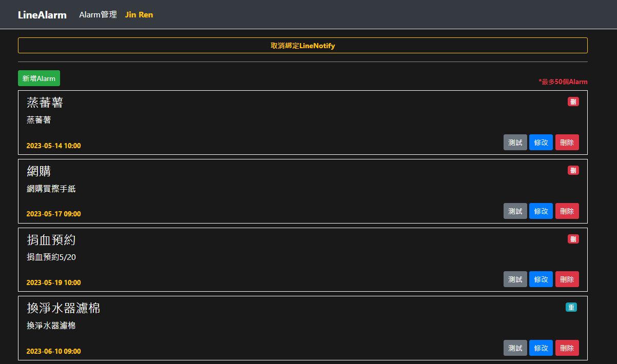Click the teal 重 badge on 換淨水器濾棉 alarm
This screenshot has height=364, width=617.
571,307
